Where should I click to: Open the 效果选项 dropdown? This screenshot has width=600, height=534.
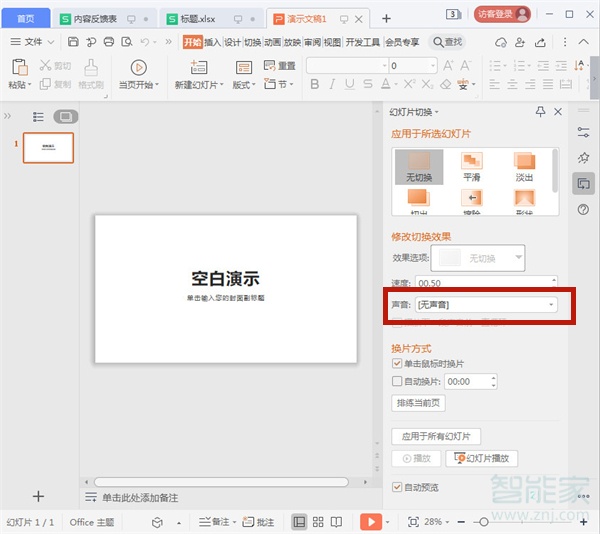pos(478,258)
